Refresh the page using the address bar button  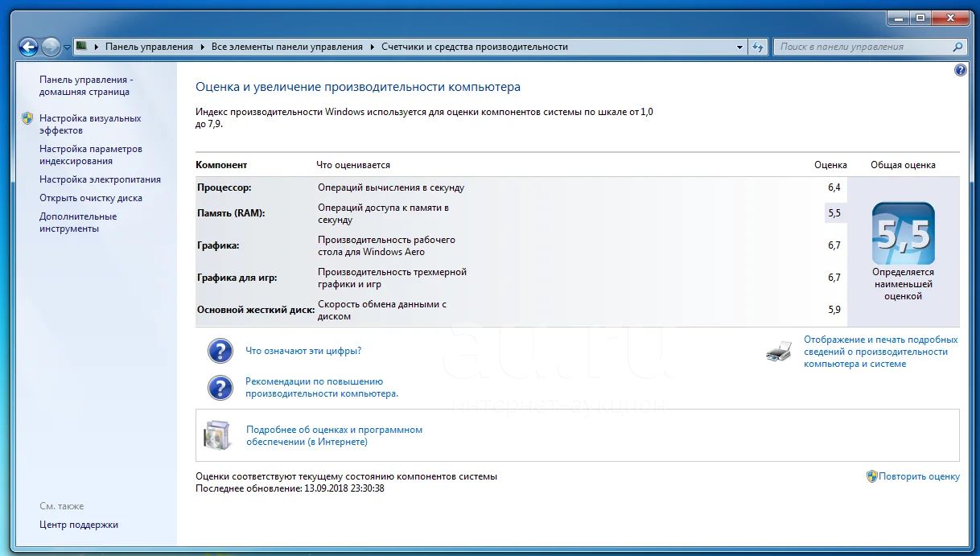[x=757, y=47]
